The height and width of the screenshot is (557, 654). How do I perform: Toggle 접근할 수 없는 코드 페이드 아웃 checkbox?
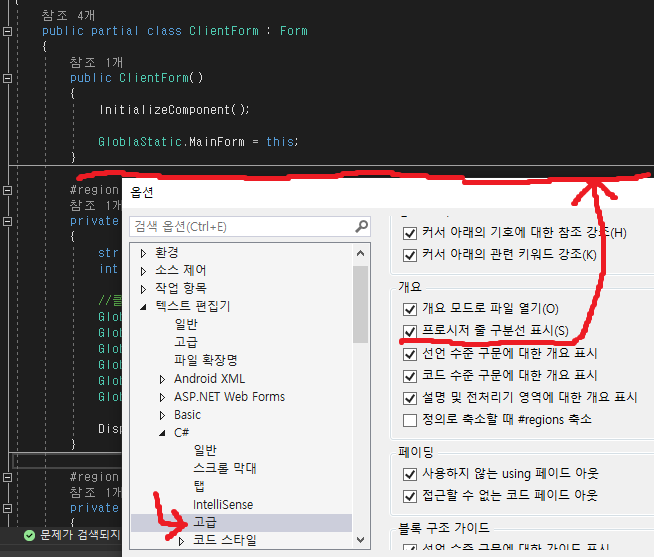[x=410, y=497]
